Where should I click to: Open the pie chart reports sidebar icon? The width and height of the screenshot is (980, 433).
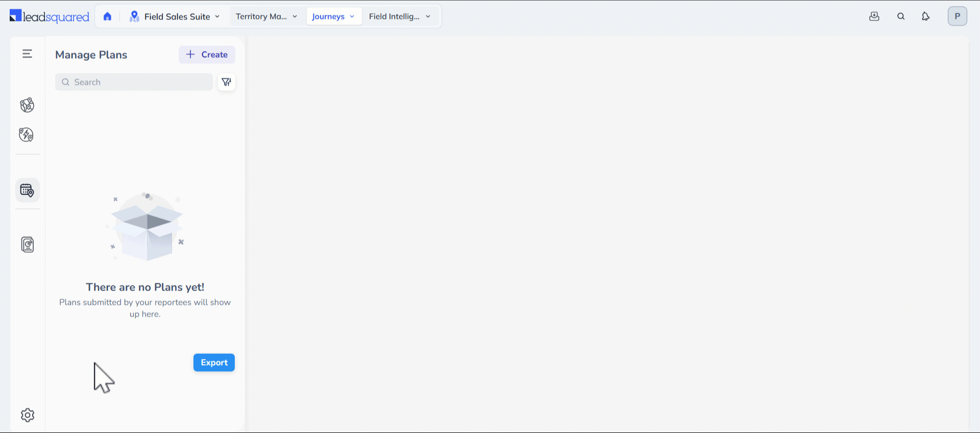coord(28,245)
